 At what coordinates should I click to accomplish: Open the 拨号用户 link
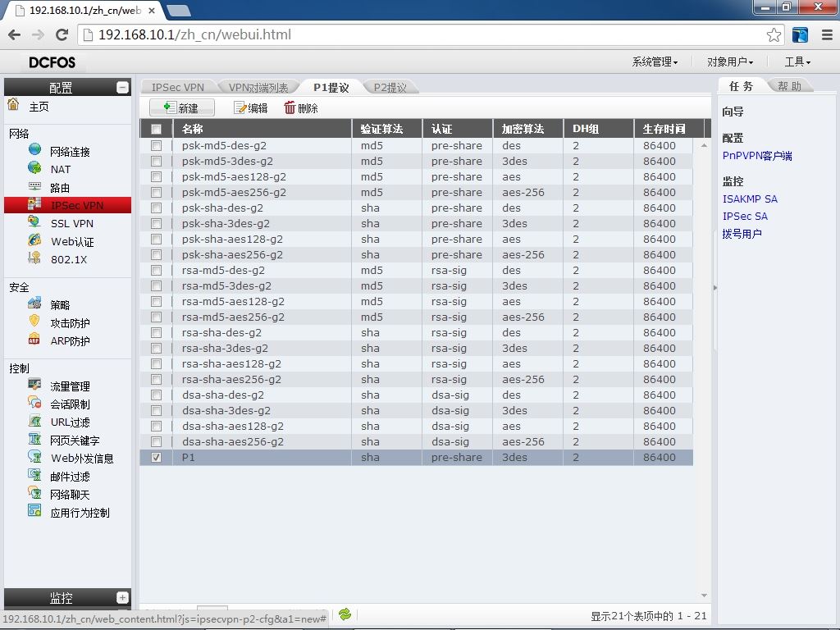[x=742, y=234]
